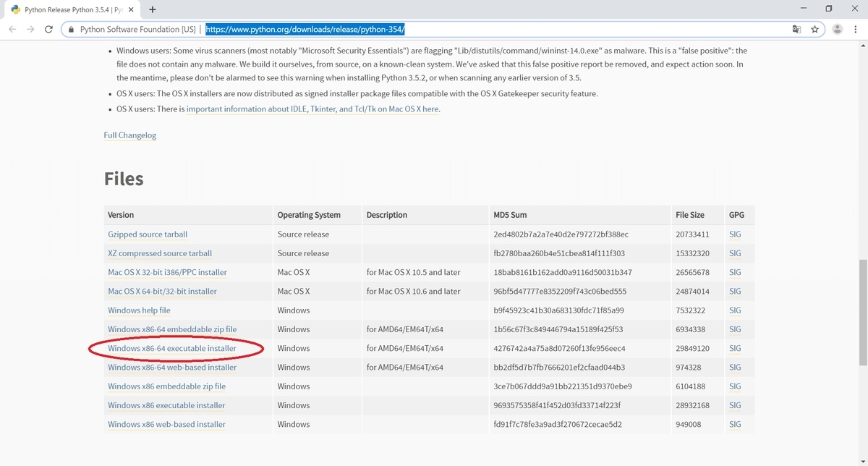Image resolution: width=868 pixels, height=466 pixels.
Task: Download Windows help file
Action: (139, 310)
